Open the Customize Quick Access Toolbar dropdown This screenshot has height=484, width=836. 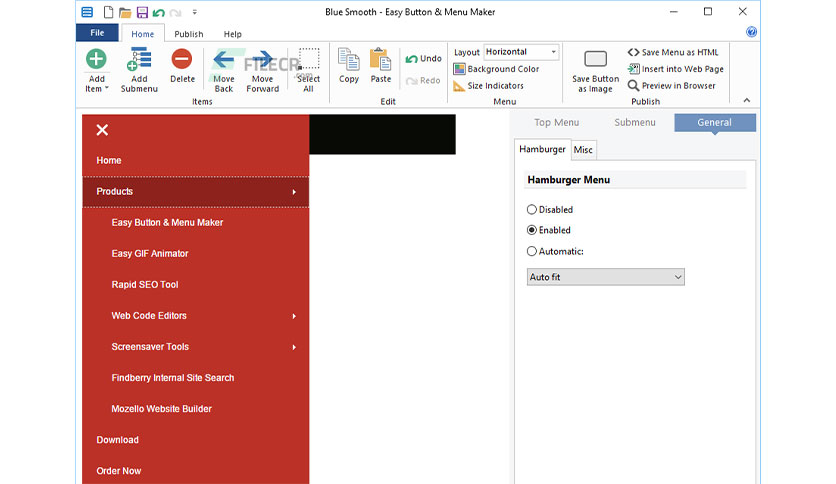tap(195, 12)
